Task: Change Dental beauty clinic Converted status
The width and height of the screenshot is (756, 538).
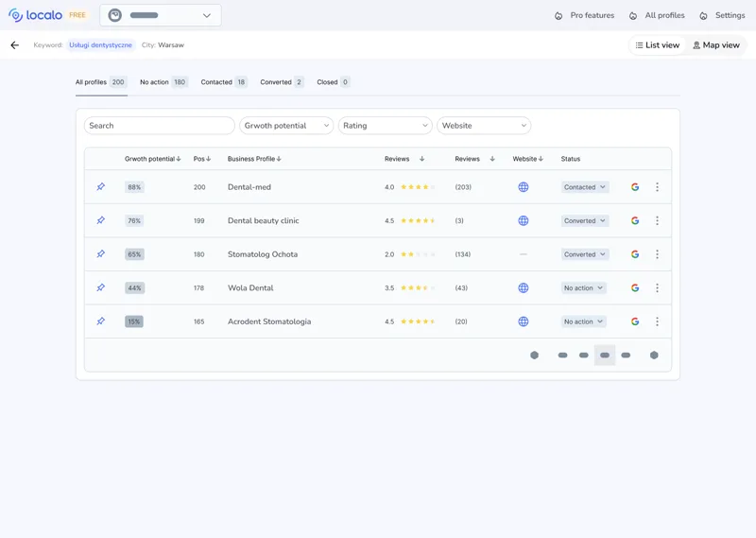Action: [585, 220]
